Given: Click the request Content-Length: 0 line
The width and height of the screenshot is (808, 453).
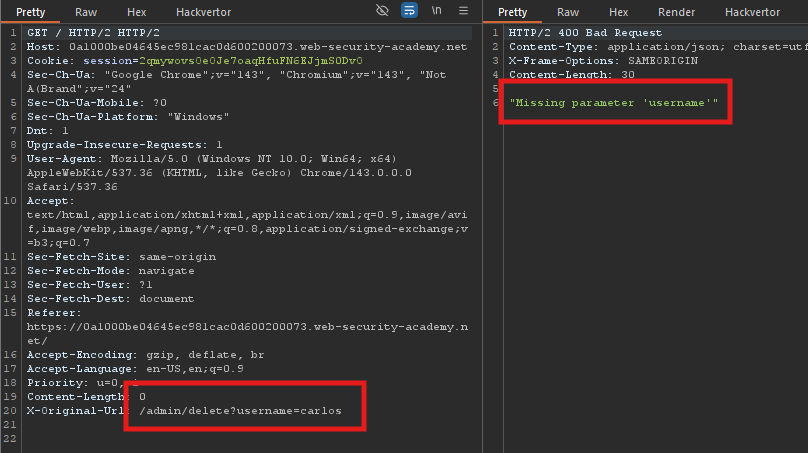Looking at the screenshot, I should [86, 396].
